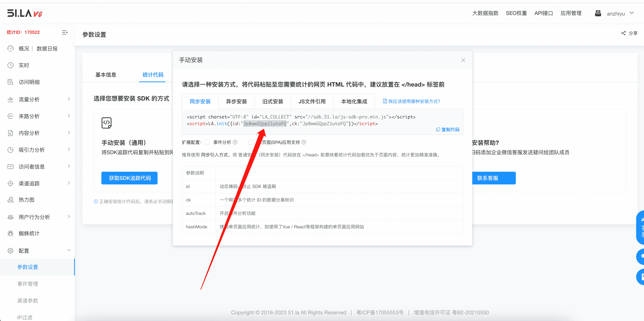Click the code file icon on 手动安装 card
Screen dimensions: 644x321
point(106,123)
